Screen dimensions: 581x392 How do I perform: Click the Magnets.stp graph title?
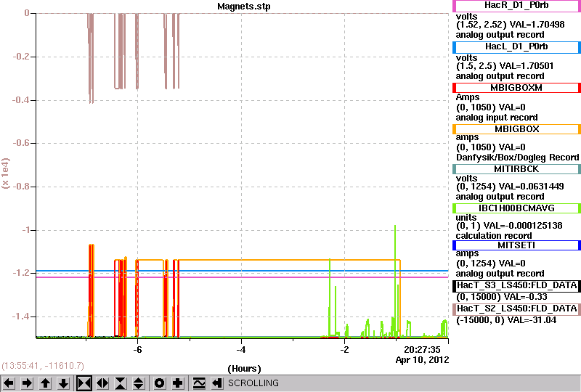coord(244,7)
